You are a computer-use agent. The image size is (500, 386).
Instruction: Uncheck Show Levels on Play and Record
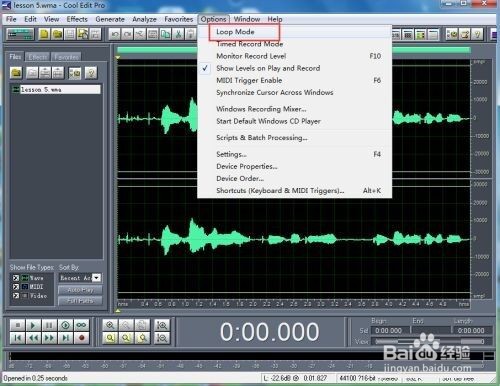tap(294, 68)
